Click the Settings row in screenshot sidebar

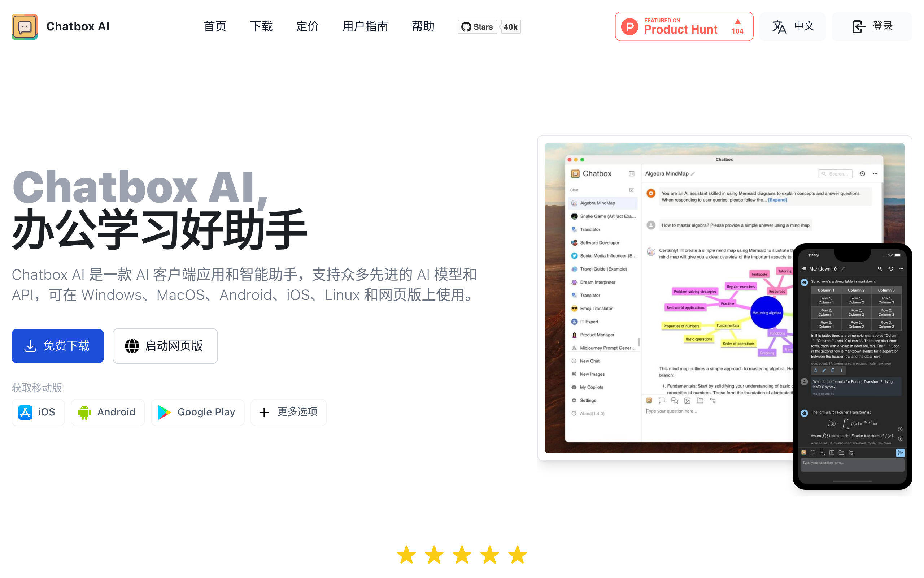[603, 400]
